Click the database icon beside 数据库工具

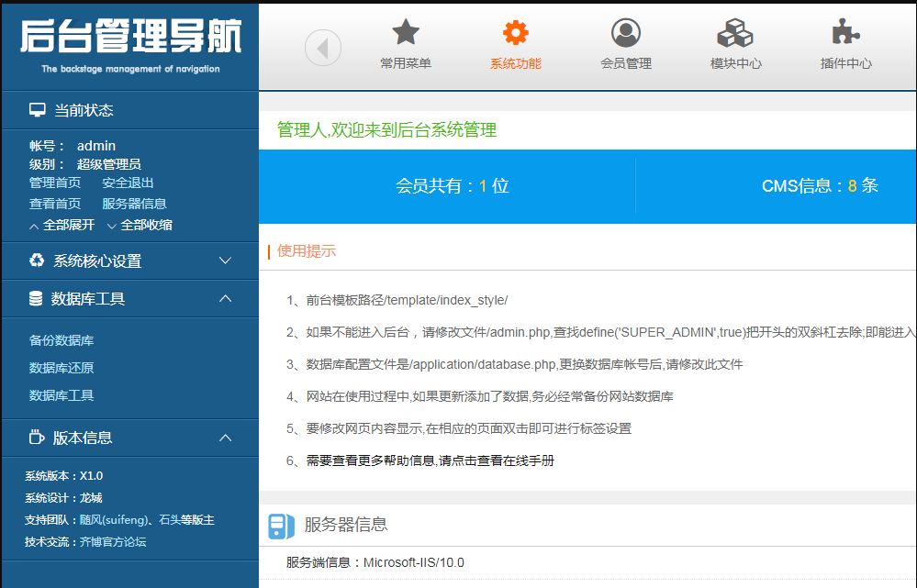click(36, 299)
